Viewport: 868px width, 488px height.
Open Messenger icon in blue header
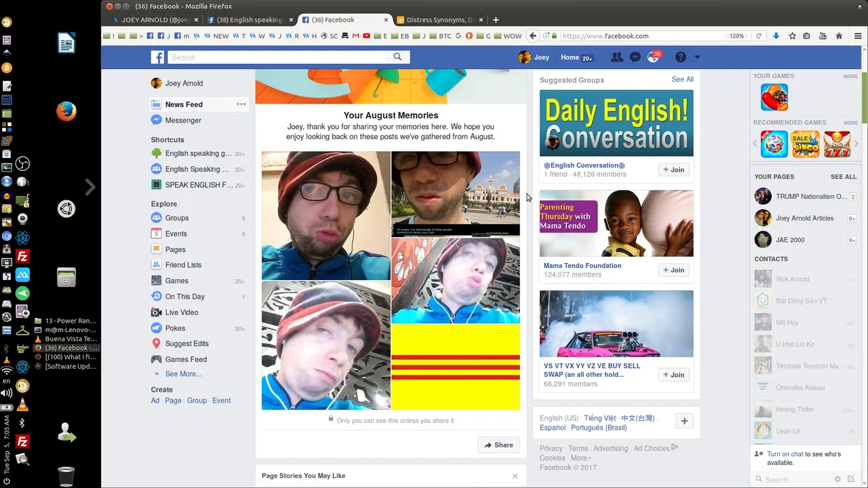[x=635, y=58]
